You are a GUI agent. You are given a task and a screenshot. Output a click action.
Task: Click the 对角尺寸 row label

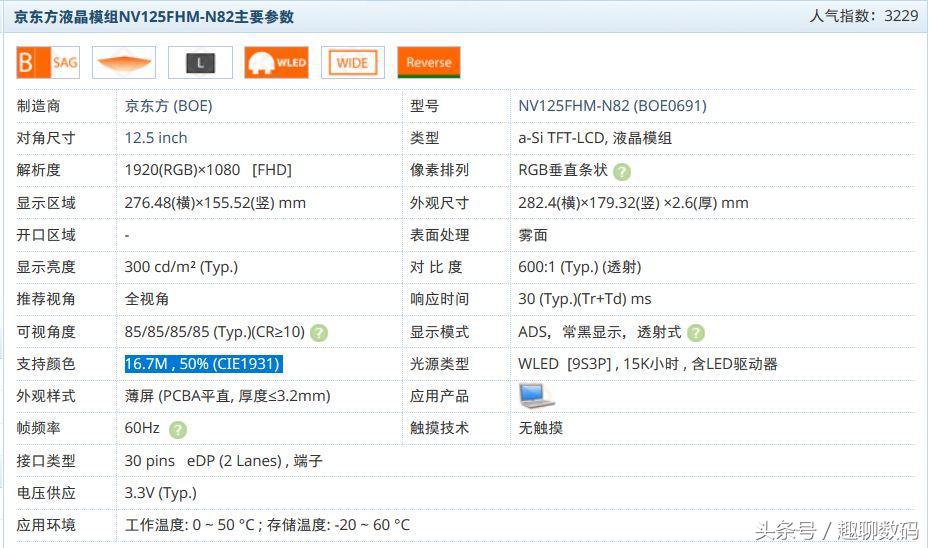[x=46, y=138]
